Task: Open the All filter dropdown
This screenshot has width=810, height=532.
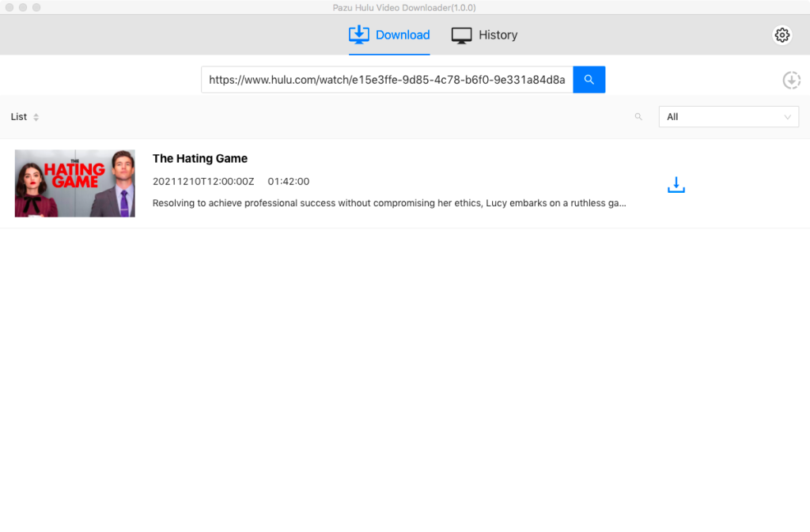Action: click(729, 117)
